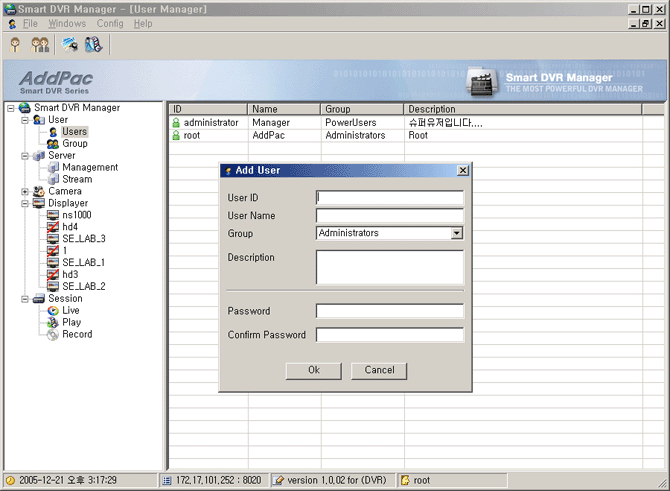Click the Description text area

[390, 268]
